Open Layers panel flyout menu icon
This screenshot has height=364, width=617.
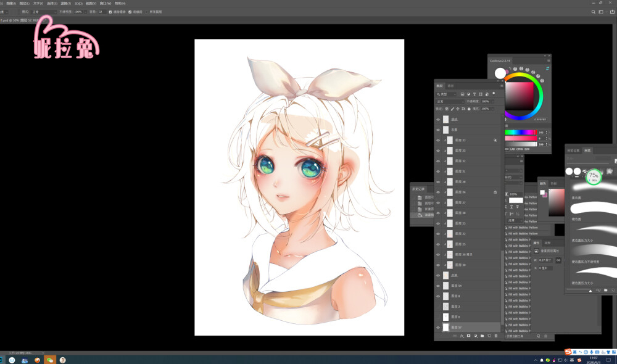click(x=501, y=86)
